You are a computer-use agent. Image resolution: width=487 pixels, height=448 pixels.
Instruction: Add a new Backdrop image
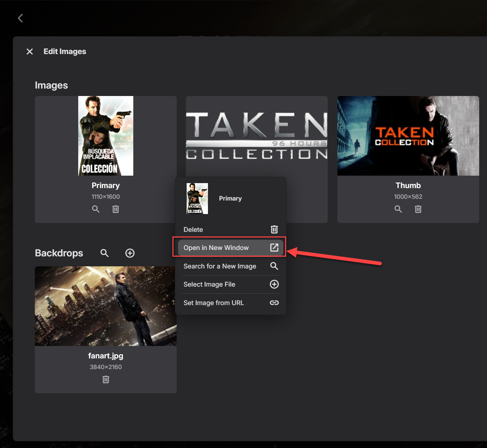(x=130, y=253)
